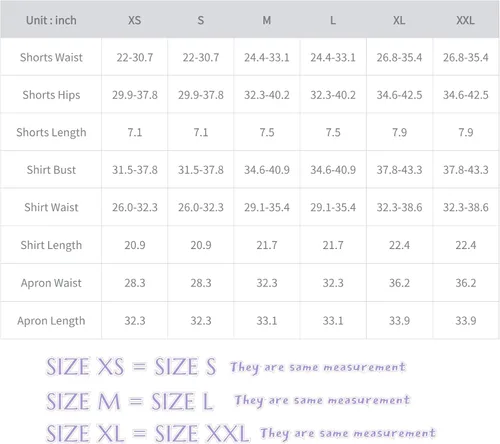The height and width of the screenshot is (444, 500).
Task: Click the Apron Length row label
Action: (x=51, y=321)
